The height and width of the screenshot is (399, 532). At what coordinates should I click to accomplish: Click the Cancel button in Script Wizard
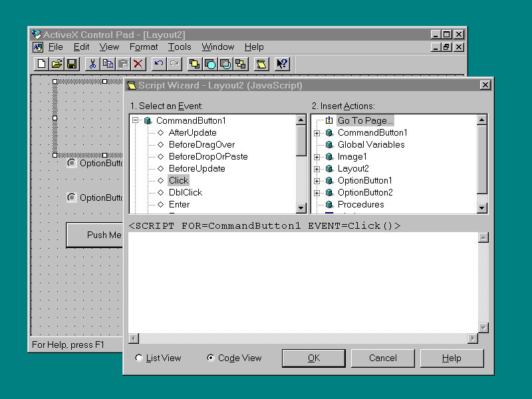click(383, 358)
